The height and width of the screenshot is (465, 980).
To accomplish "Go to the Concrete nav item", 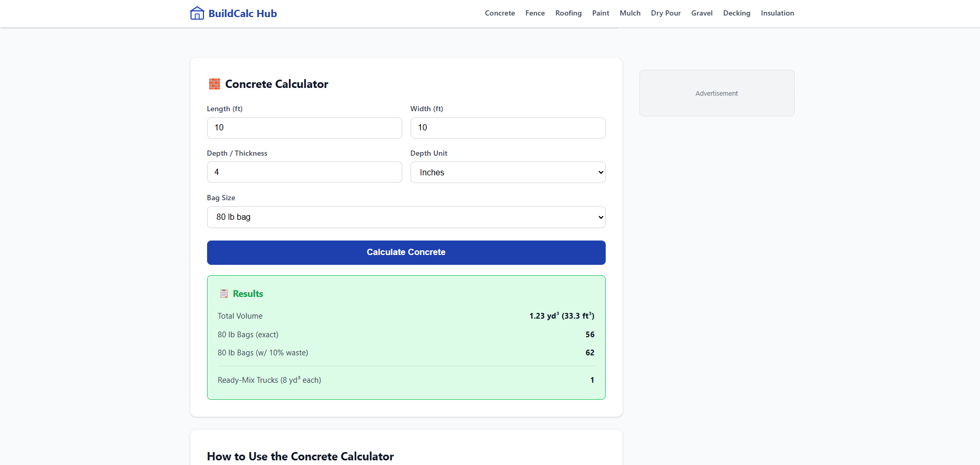I will click(x=500, y=13).
